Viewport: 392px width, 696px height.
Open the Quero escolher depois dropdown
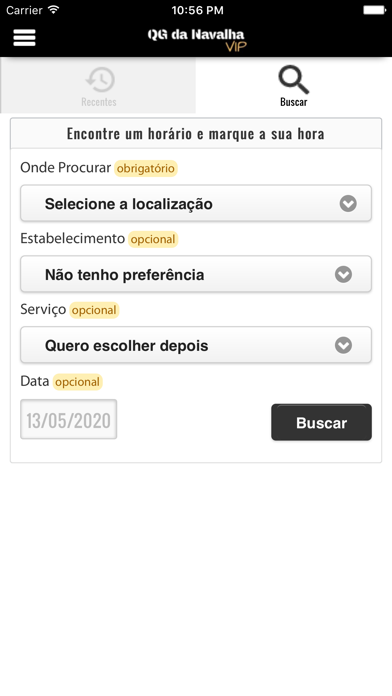(196, 345)
